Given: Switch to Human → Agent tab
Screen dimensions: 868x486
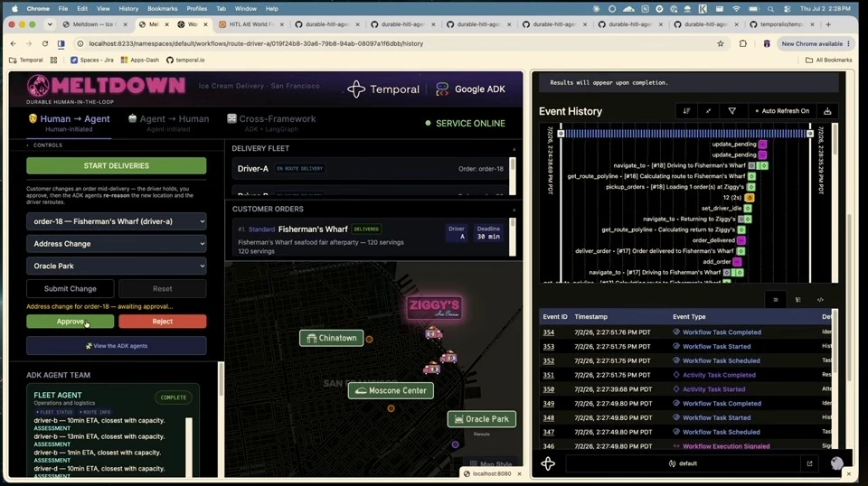Looking at the screenshot, I should pyautogui.click(x=70, y=123).
